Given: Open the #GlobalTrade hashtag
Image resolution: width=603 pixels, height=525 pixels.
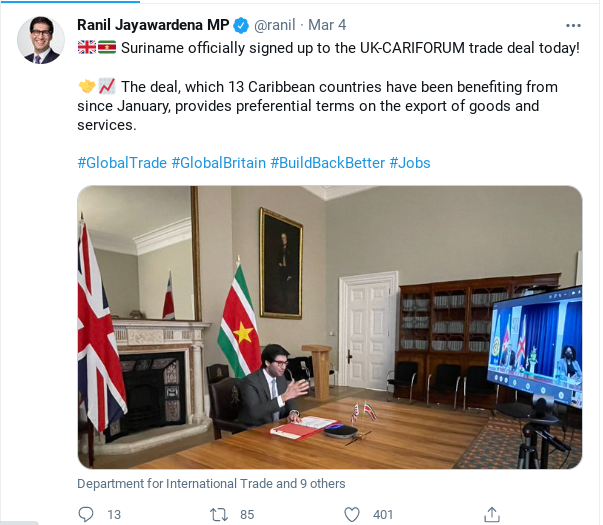Looking at the screenshot, I should point(122,163).
